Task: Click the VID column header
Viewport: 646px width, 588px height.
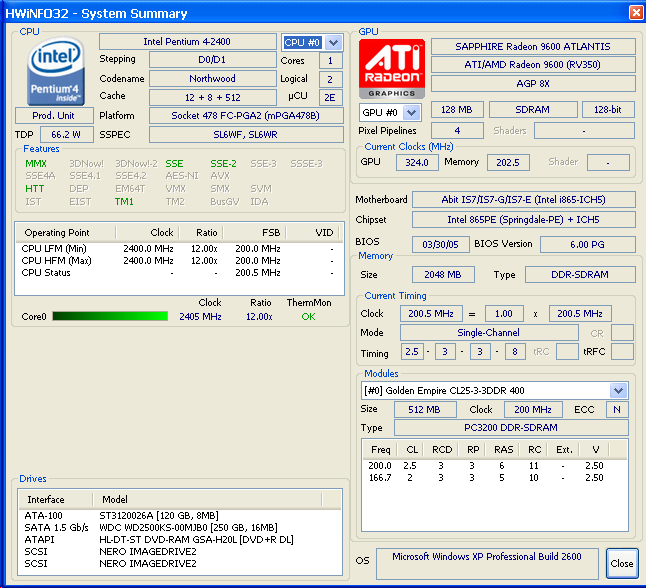Action: pos(312,233)
